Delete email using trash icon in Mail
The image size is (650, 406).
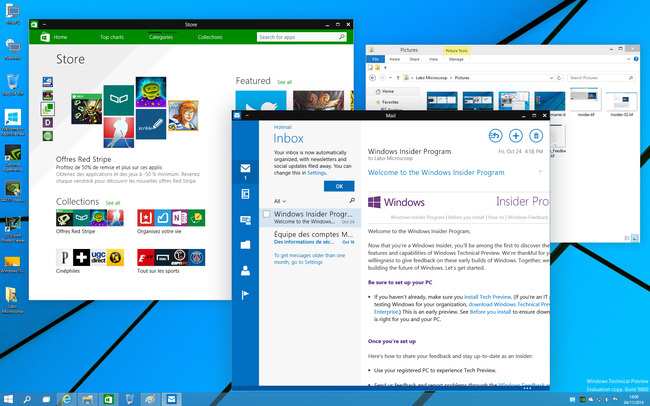(x=536, y=136)
